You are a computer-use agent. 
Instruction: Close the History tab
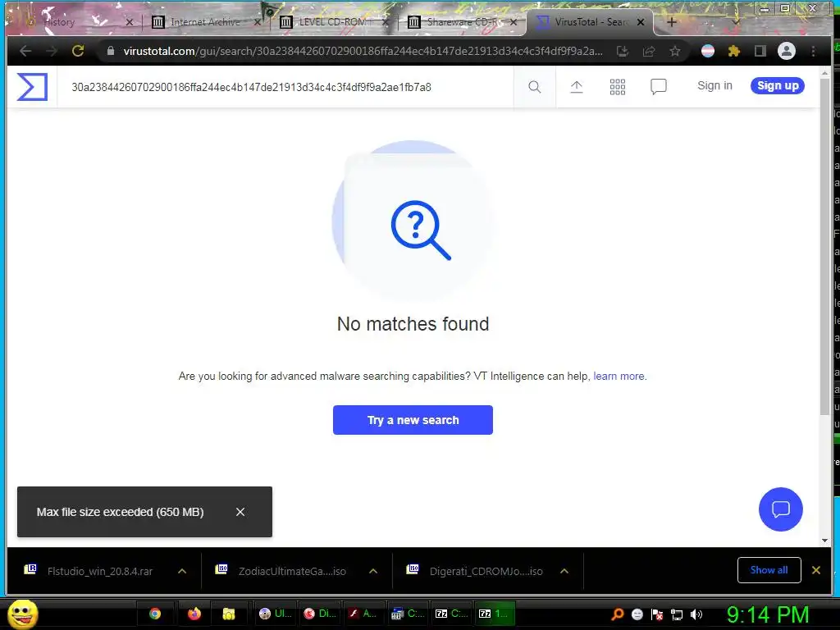pyautogui.click(x=129, y=22)
